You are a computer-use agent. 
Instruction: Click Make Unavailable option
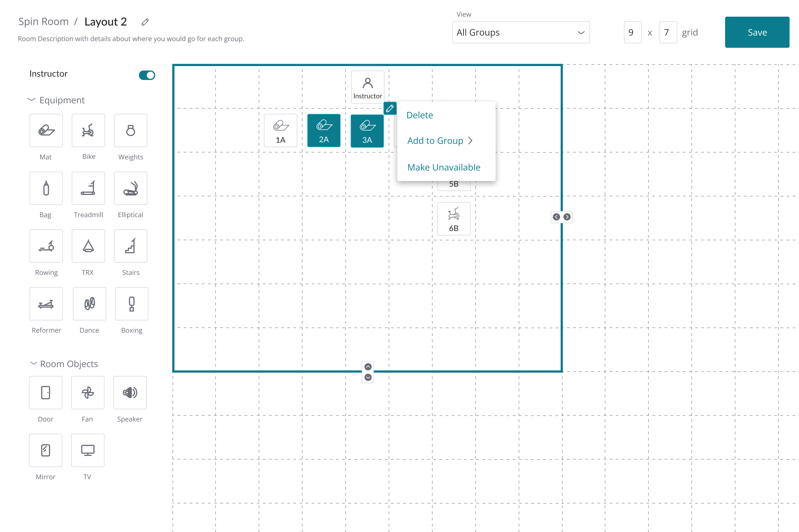444,167
